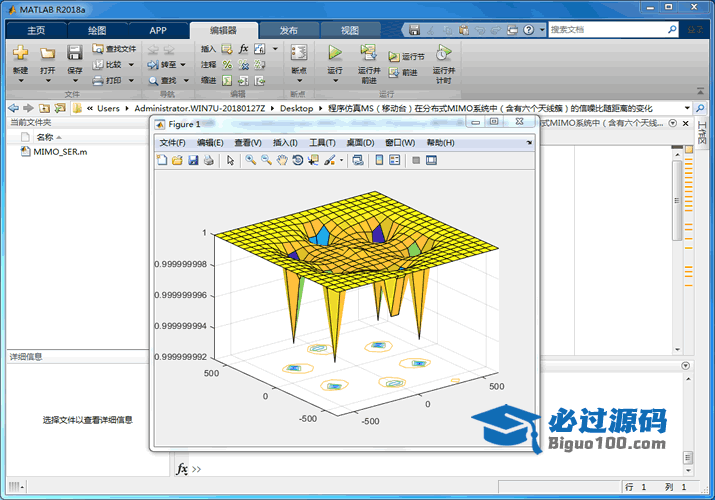Image resolution: width=715 pixels, height=500 pixels.
Task: Toggle the Brush data tool
Action: coord(330,160)
